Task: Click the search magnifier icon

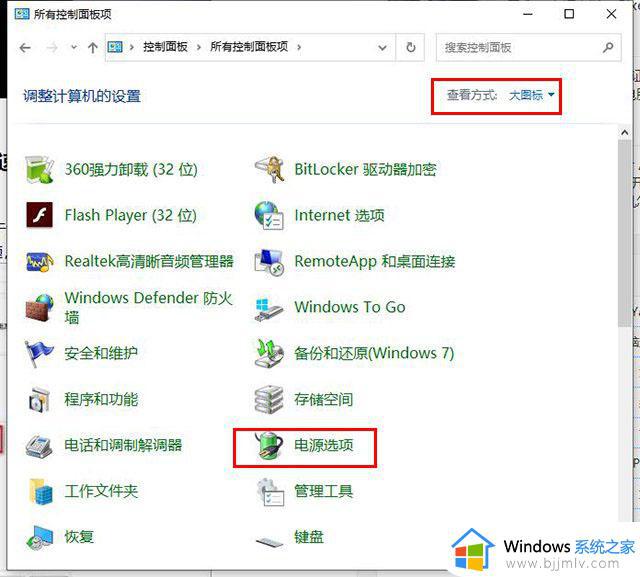Action: (608, 47)
